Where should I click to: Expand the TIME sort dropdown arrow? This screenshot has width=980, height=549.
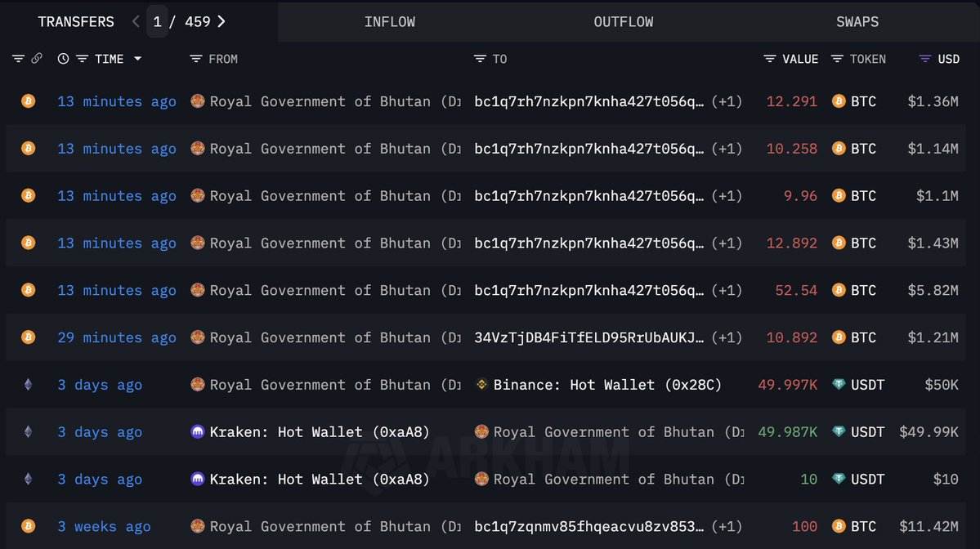point(137,59)
